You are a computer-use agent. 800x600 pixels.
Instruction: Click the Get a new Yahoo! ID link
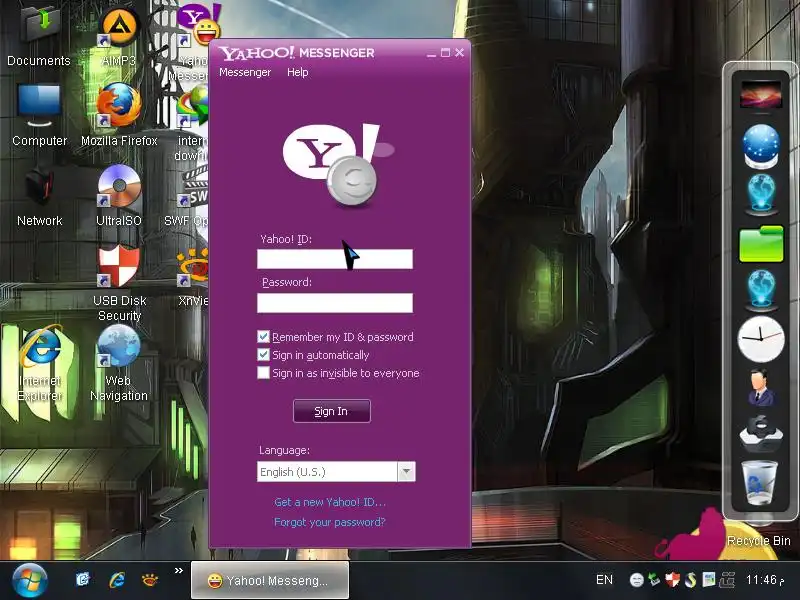click(x=330, y=502)
